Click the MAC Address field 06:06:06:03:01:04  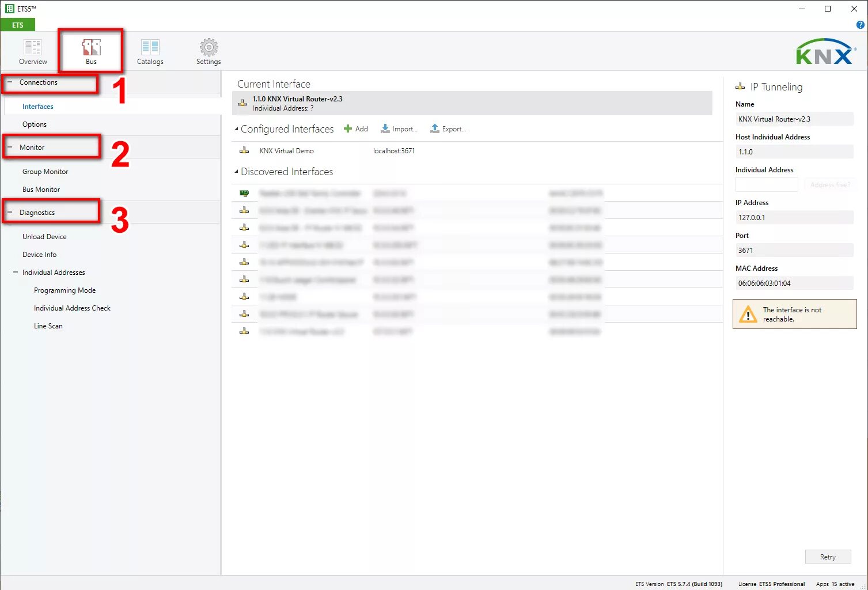coord(794,283)
